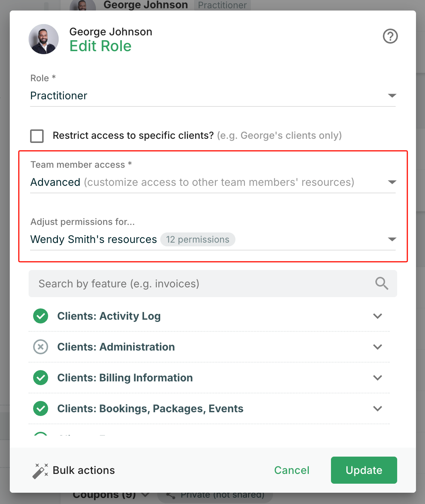Check Restrict access to specific clients box
The height and width of the screenshot is (504, 425).
(x=37, y=136)
